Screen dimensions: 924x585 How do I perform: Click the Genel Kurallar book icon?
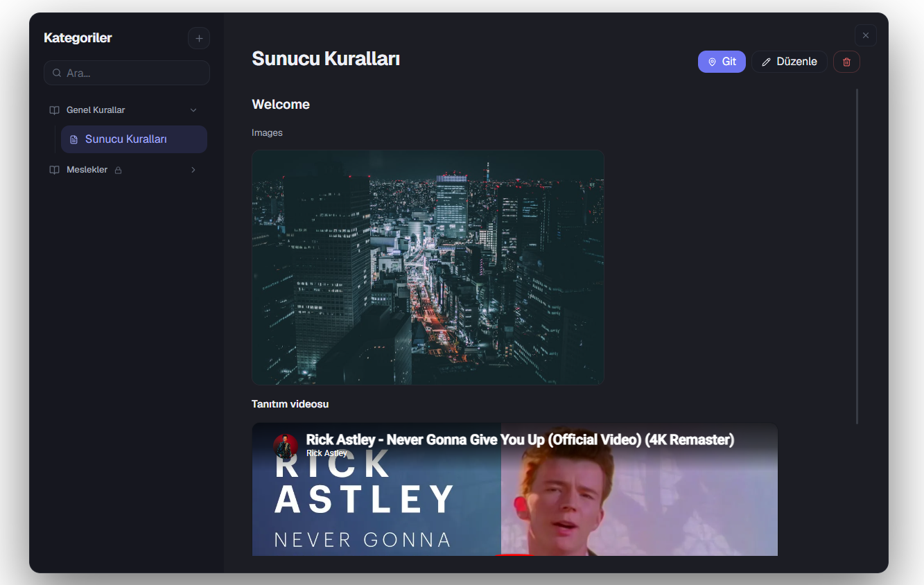[54, 110]
